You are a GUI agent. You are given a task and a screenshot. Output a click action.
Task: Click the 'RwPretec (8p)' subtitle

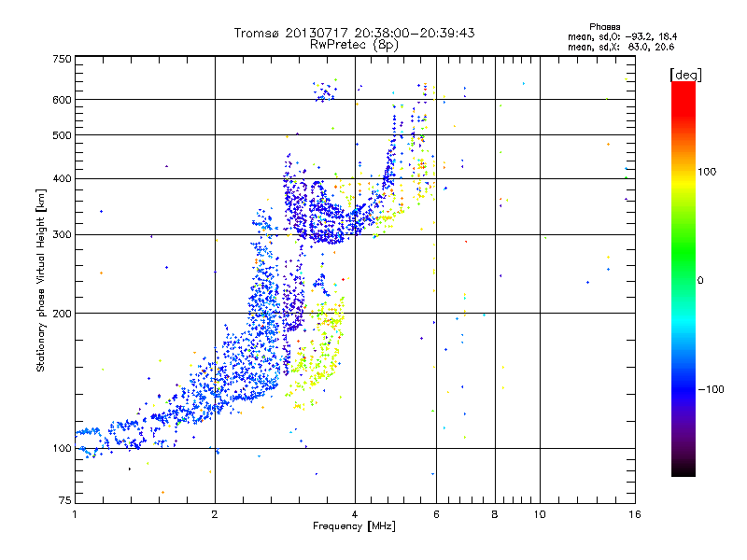tap(354, 45)
